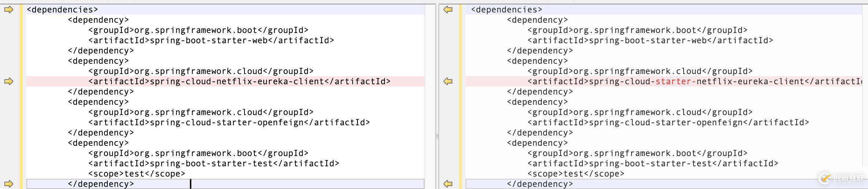Click the splitter handle between the two diff panes
The image size is (868, 189).
(x=437, y=137)
